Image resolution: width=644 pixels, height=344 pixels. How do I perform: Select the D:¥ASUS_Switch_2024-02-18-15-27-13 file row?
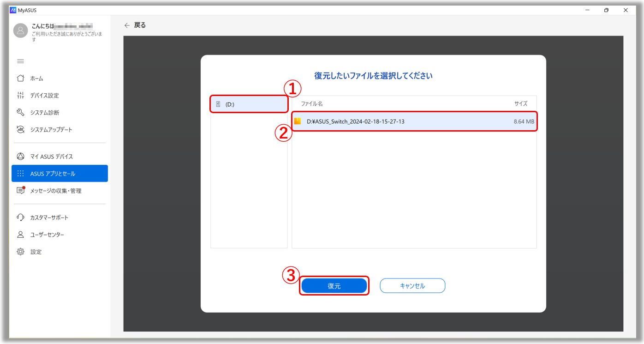click(414, 121)
